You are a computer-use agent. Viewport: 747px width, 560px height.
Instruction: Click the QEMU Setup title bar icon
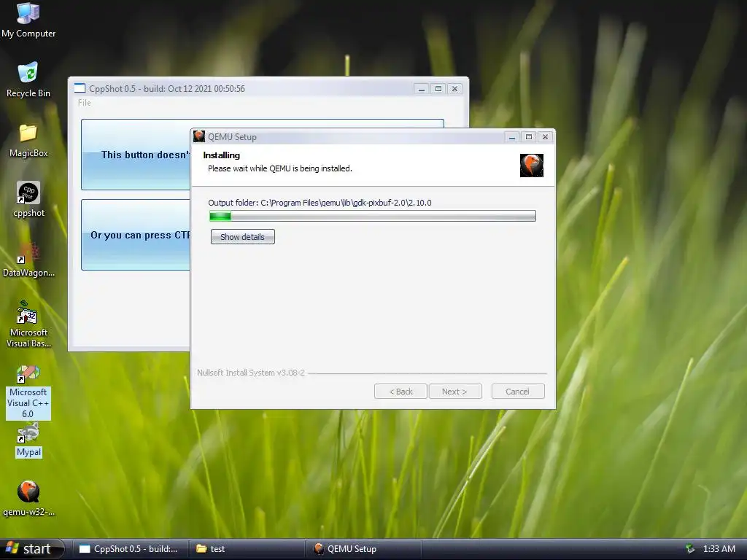(x=199, y=136)
